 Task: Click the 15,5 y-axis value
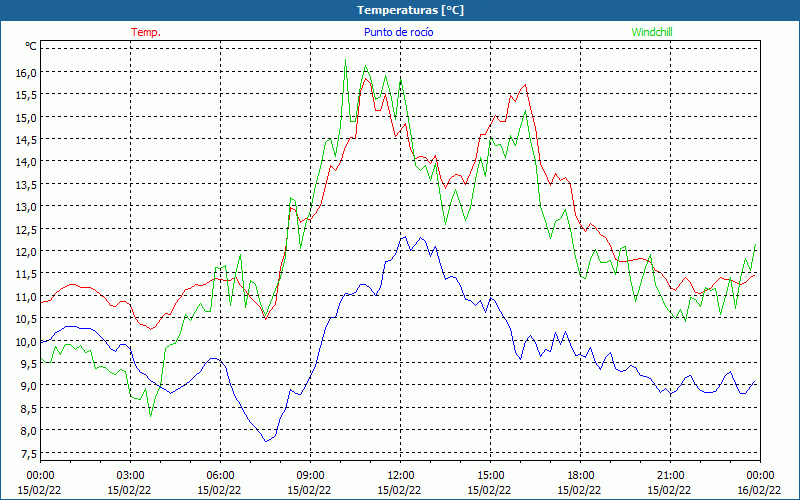(27, 95)
